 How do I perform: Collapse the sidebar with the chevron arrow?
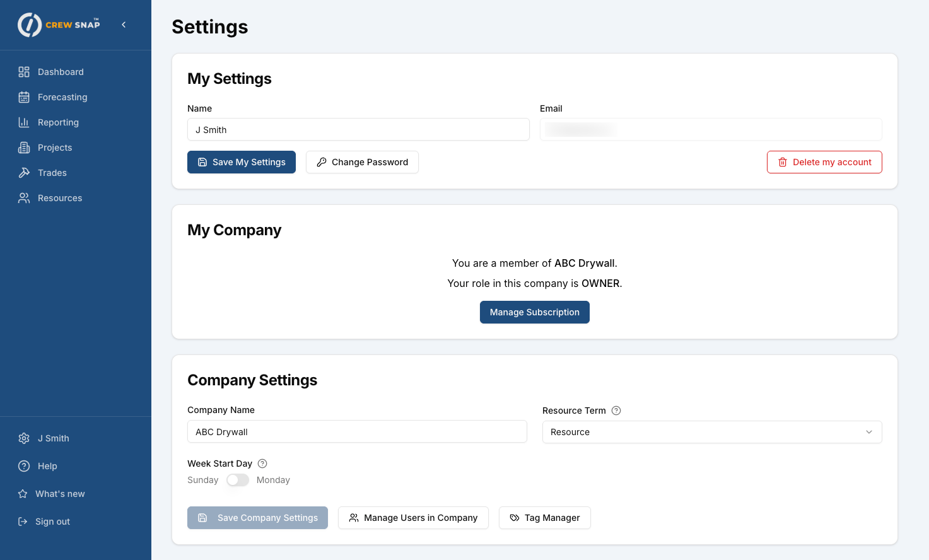click(x=124, y=25)
